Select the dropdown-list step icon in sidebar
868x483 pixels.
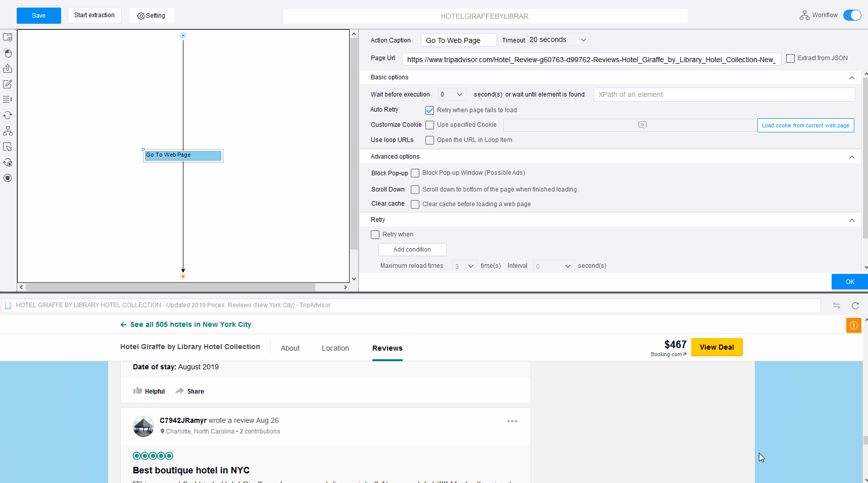point(8,100)
